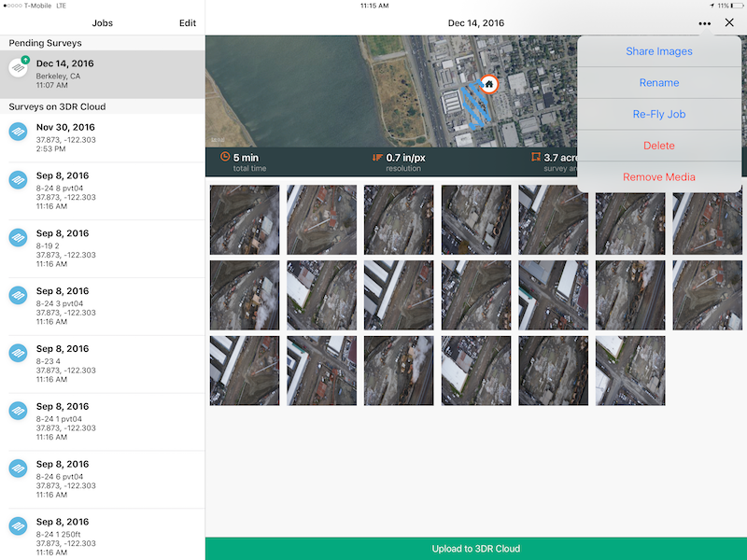
Task: Click the Surveys on 3DR Cloud header
Action: [x=103, y=106]
